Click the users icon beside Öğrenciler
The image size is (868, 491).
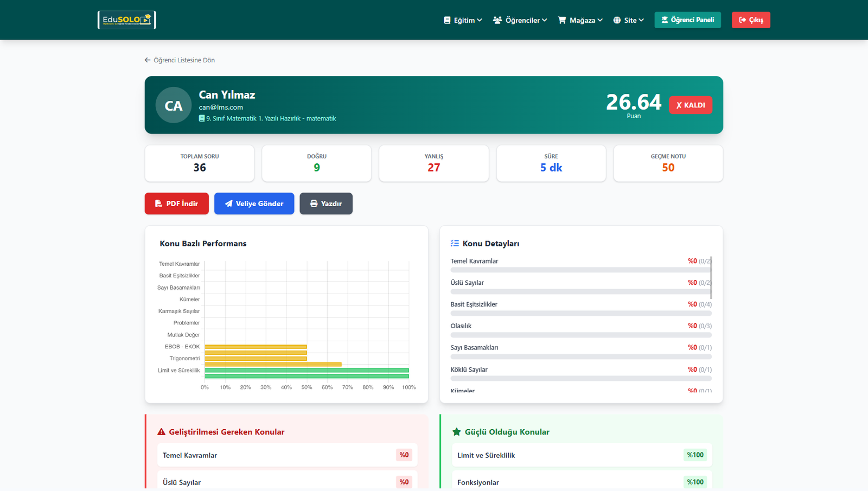(x=497, y=20)
